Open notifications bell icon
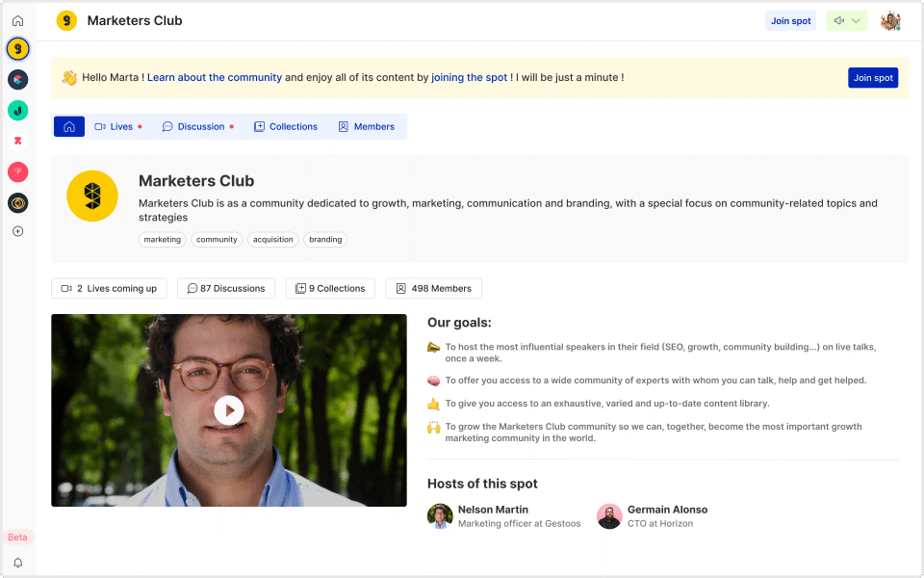Viewport: 924px width, 578px height. (x=17, y=563)
